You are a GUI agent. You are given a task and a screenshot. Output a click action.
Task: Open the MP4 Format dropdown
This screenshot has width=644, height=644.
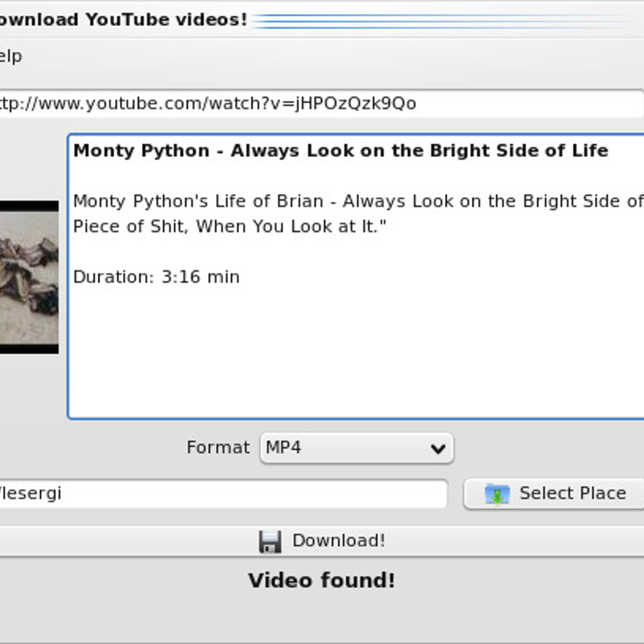(x=357, y=448)
